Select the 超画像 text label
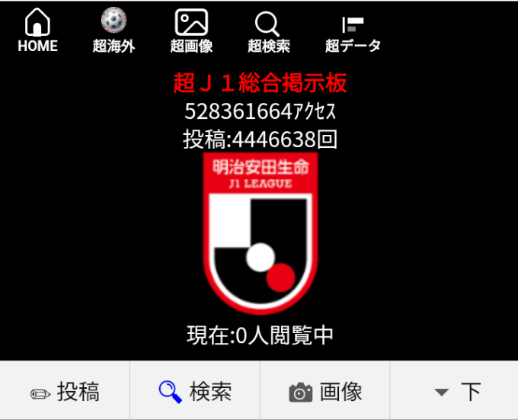Viewport: 518px width, 420px height. tap(191, 46)
